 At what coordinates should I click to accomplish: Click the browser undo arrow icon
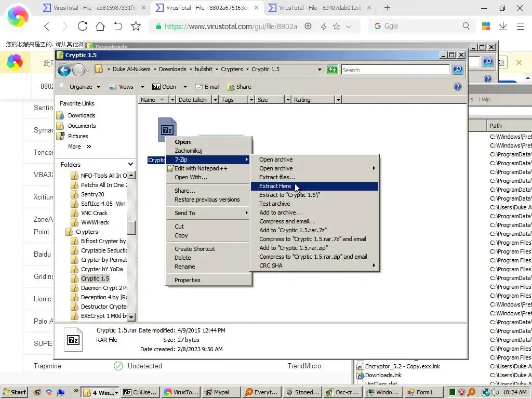[118, 26]
